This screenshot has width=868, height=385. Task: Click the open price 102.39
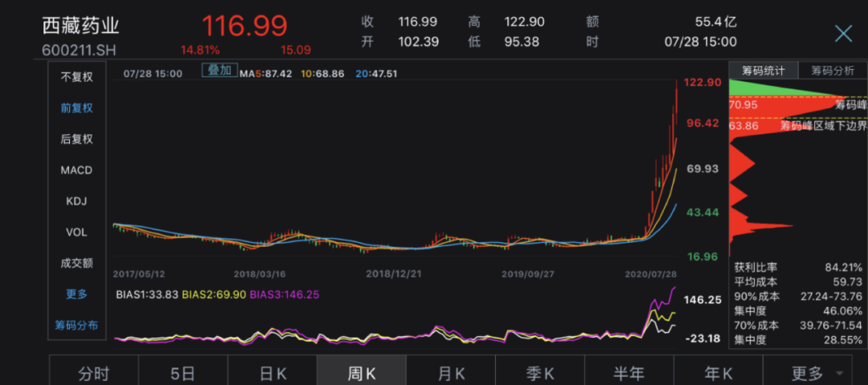click(x=419, y=42)
